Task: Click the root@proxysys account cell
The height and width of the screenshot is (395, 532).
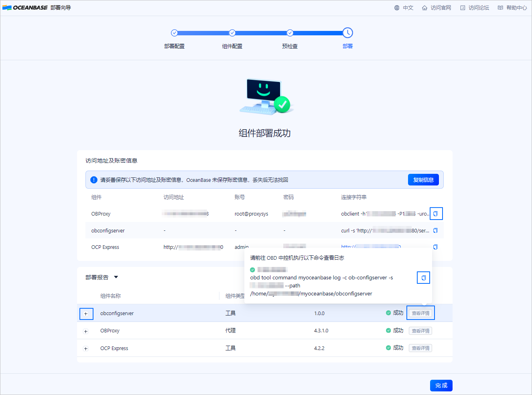Action: coord(251,214)
